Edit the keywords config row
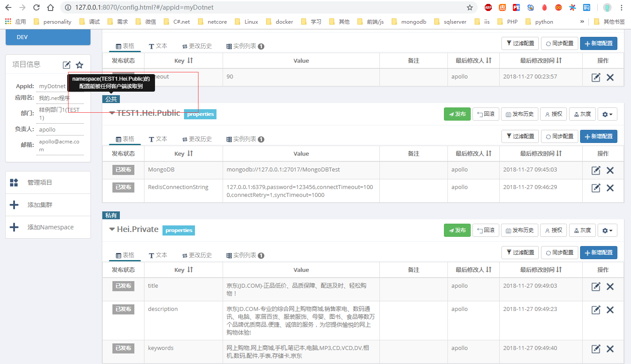This screenshot has height=364, width=631. pos(596,349)
